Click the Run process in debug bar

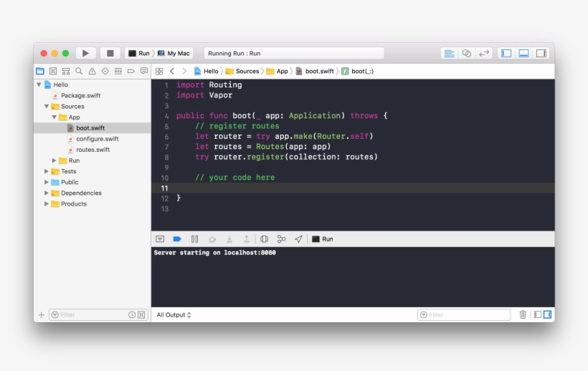(323, 238)
